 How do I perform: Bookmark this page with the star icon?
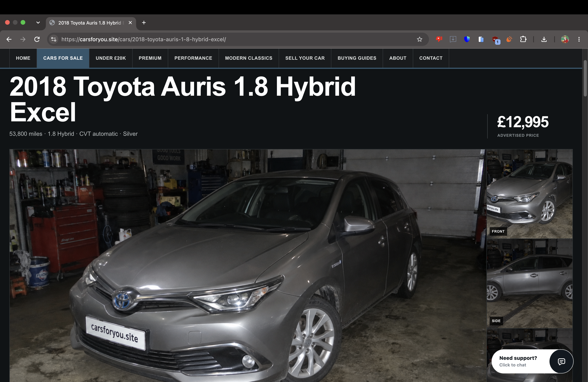(x=419, y=39)
